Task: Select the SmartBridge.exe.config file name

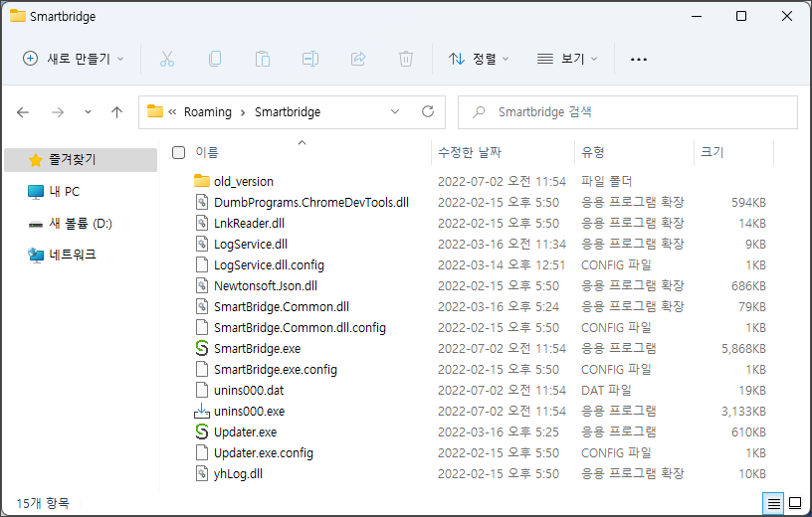Action: coord(276,369)
